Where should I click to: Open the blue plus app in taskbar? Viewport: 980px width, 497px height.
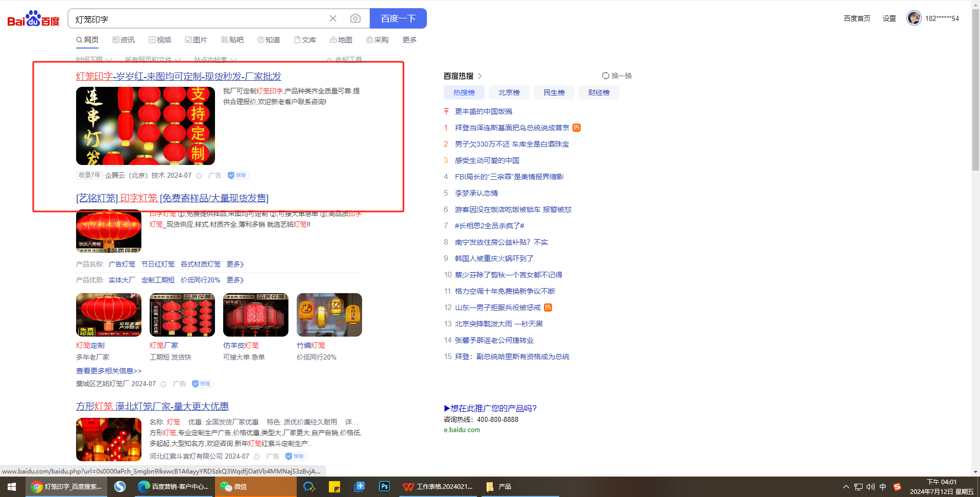pos(360,487)
